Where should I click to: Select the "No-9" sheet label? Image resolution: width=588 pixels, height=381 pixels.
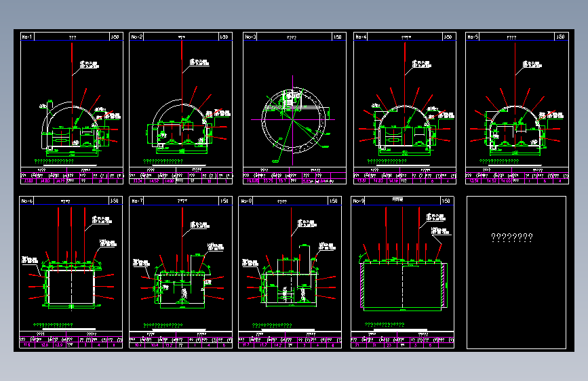359,201
